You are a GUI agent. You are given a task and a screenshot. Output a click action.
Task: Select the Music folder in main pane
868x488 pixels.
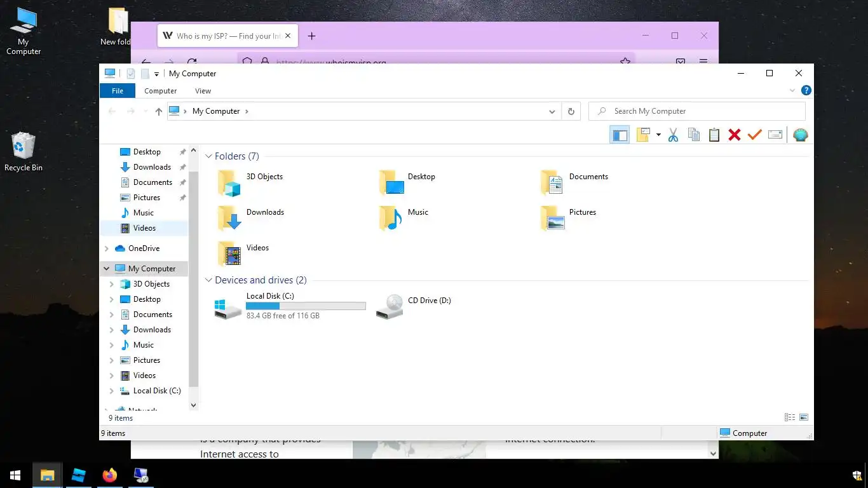(403, 218)
